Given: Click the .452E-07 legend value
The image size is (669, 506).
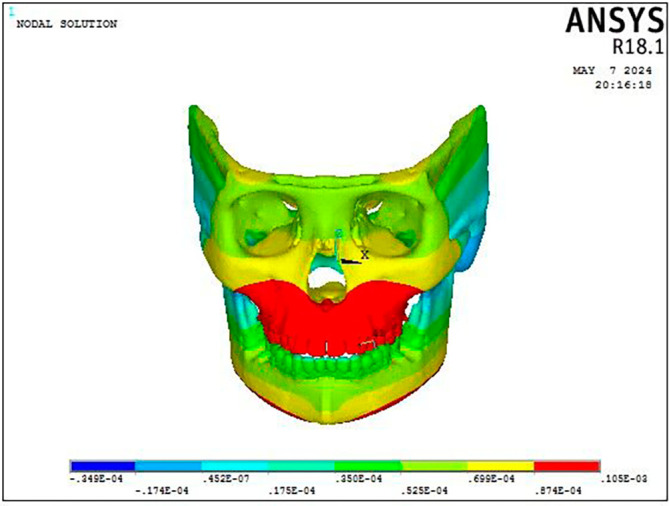Looking at the screenshot, I should pyautogui.click(x=226, y=479).
